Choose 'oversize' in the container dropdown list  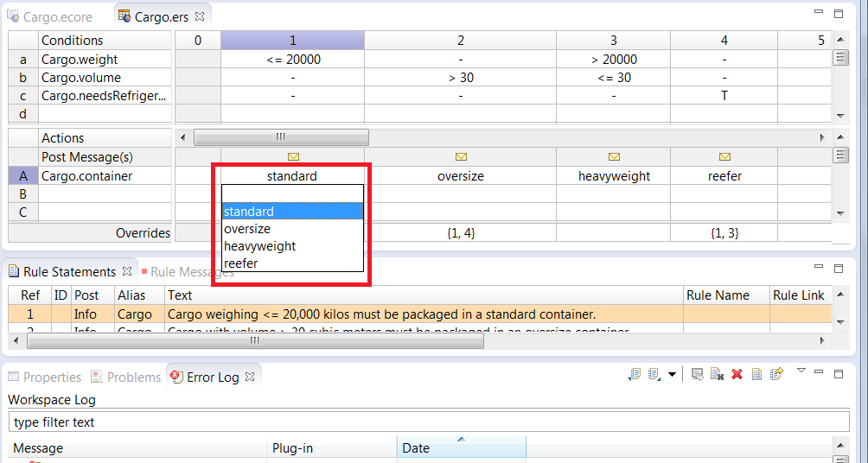coord(292,228)
